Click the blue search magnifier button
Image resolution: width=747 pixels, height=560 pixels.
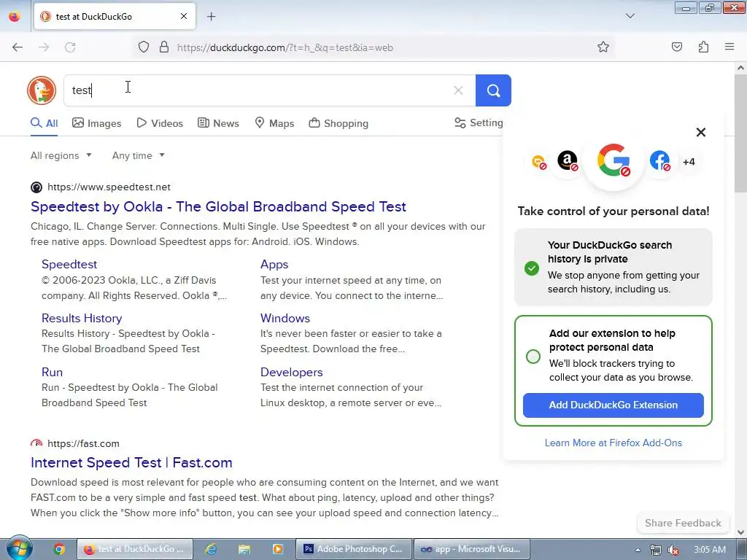tap(493, 90)
